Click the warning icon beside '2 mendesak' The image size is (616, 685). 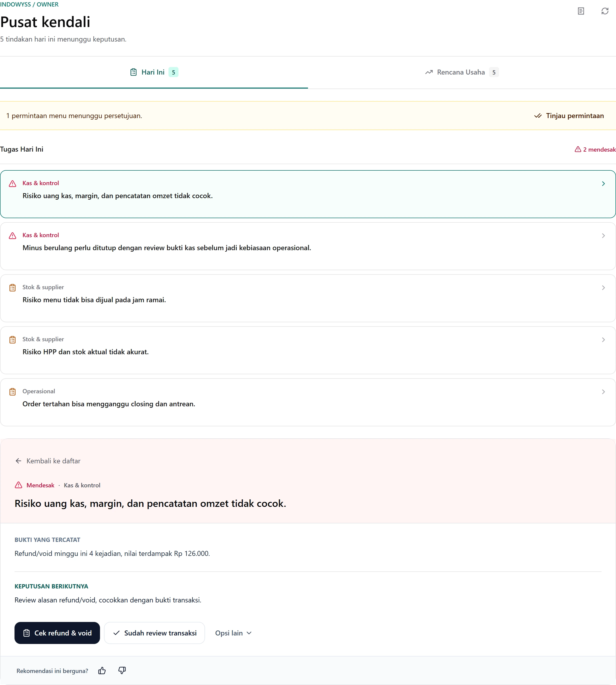pyautogui.click(x=578, y=149)
